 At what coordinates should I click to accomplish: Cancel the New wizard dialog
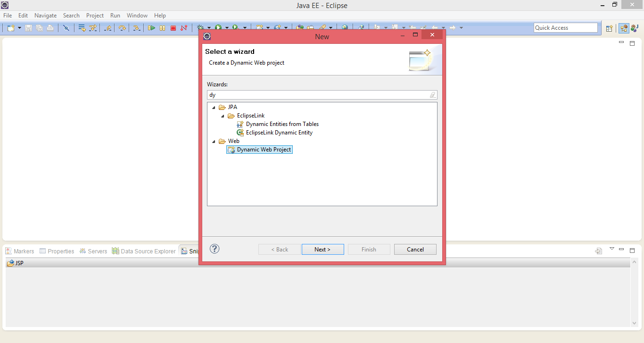(x=415, y=249)
